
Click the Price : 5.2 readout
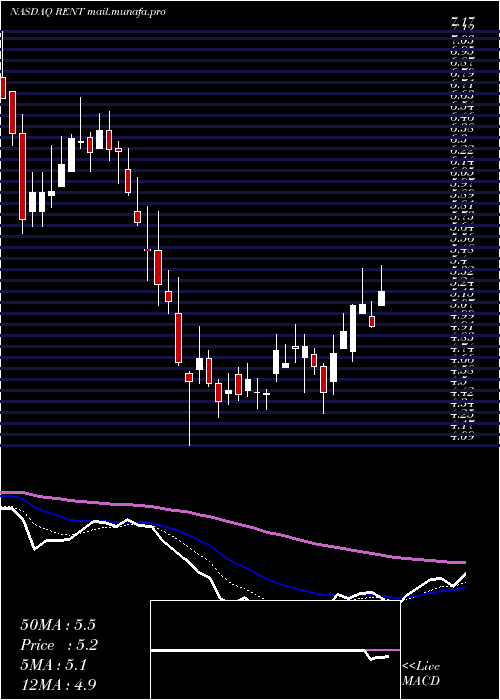(x=59, y=645)
